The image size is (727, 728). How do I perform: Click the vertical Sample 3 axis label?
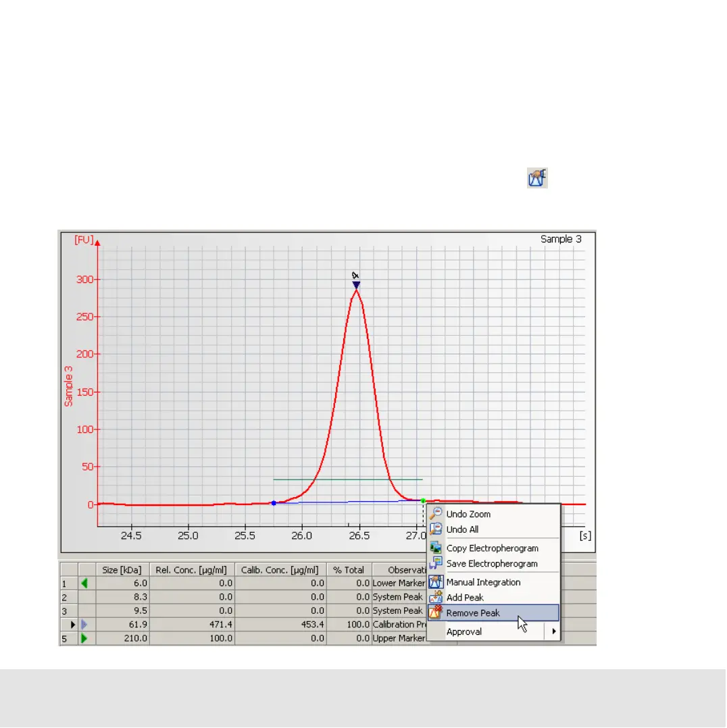click(x=69, y=386)
